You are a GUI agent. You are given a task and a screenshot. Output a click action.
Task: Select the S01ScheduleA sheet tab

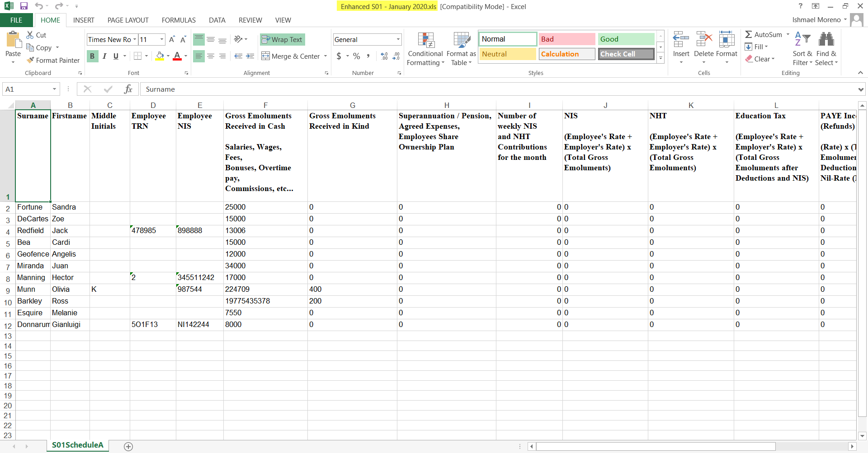click(78, 445)
